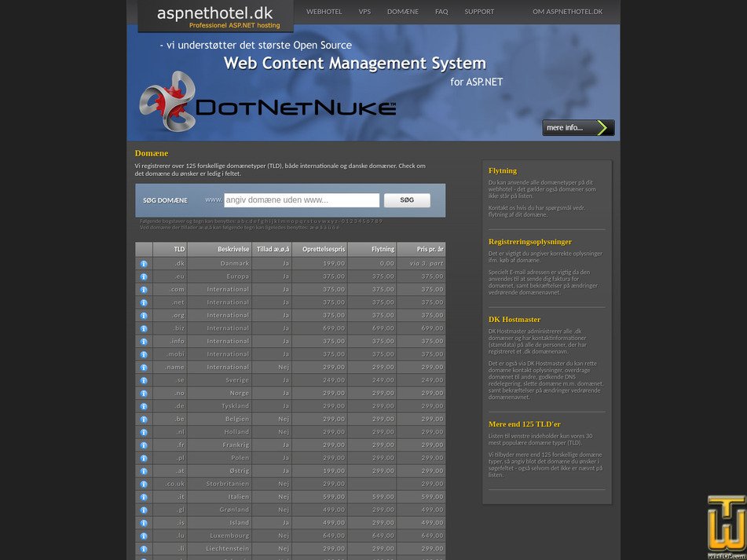Click the 'mere info...' banner button
This screenshot has height=560, width=747.
click(578, 127)
